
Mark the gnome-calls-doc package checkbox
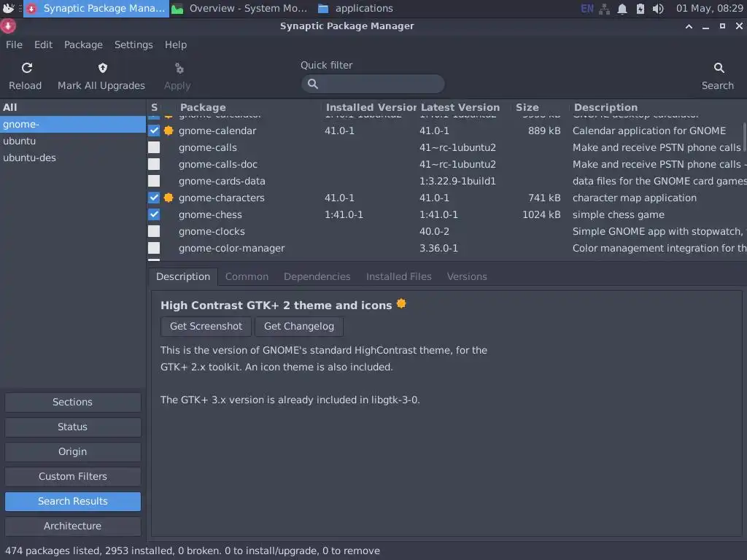pos(154,164)
